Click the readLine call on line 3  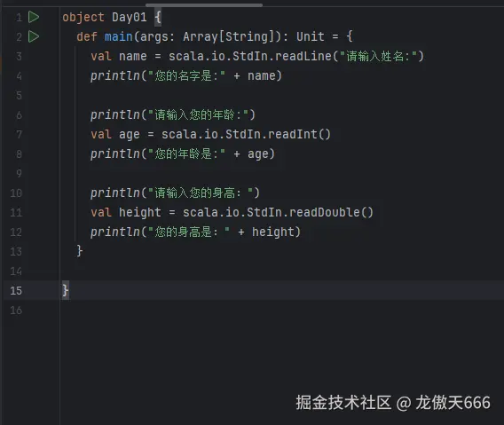[303, 56]
